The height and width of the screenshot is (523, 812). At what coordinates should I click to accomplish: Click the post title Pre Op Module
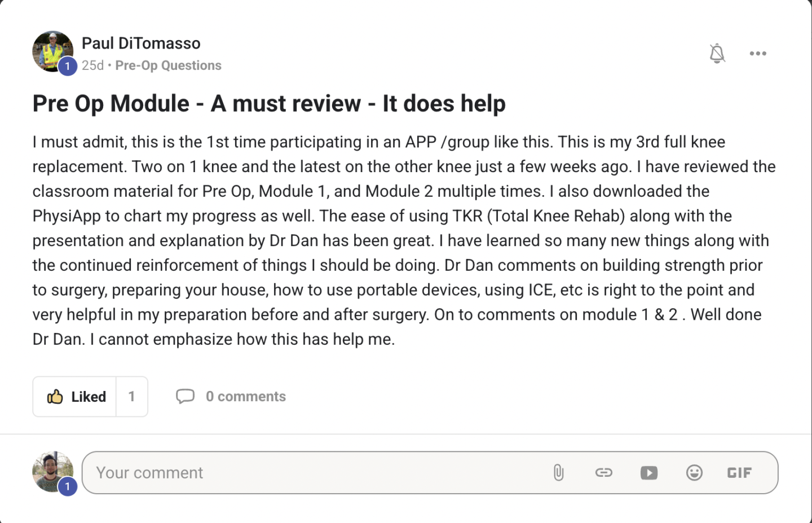tap(269, 104)
